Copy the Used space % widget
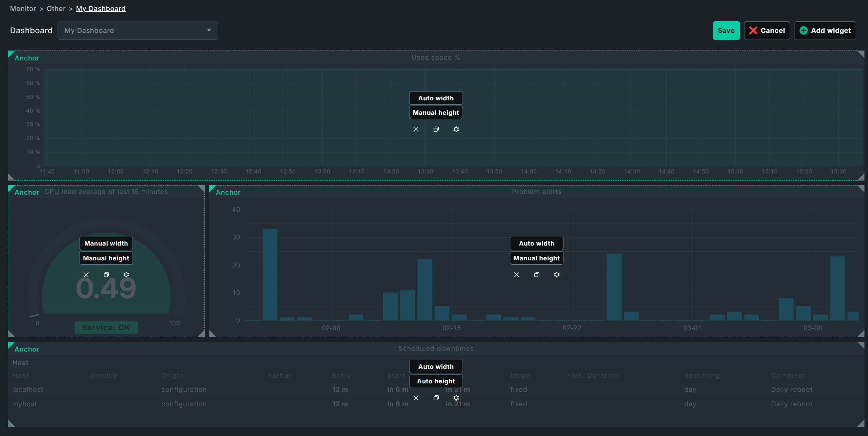This screenshot has width=868, height=436. pyautogui.click(x=436, y=129)
